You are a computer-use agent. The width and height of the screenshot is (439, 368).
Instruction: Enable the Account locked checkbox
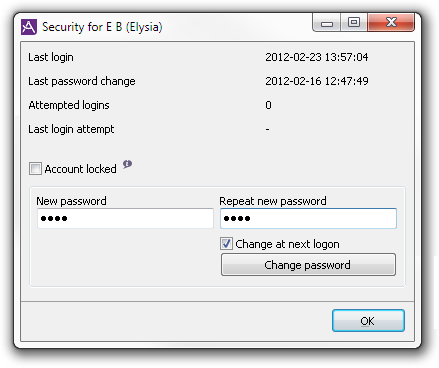click(x=35, y=169)
